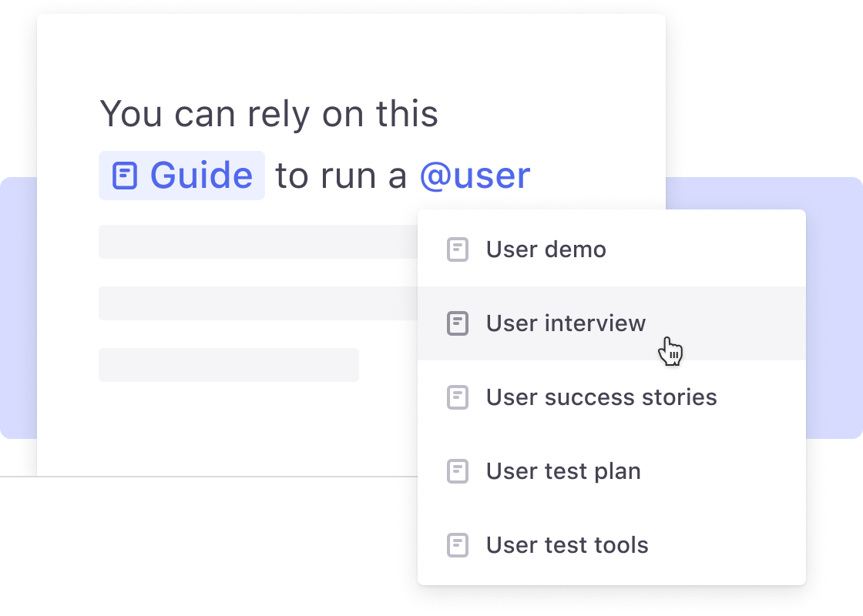The height and width of the screenshot is (616, 863).
Task: Select User demo from the suggestion list
Action: tap(612, 249)
